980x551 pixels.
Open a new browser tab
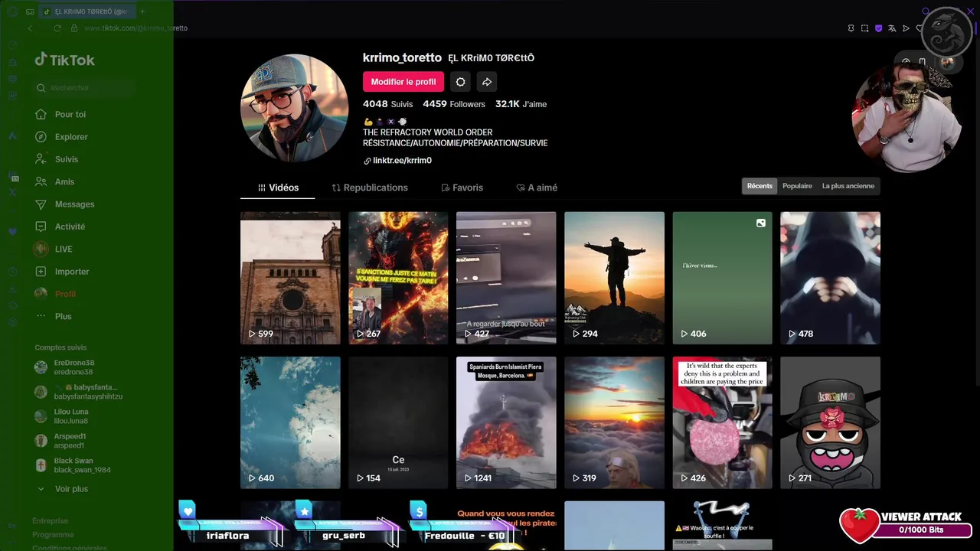pyautogui.click(x=142, y=11)
